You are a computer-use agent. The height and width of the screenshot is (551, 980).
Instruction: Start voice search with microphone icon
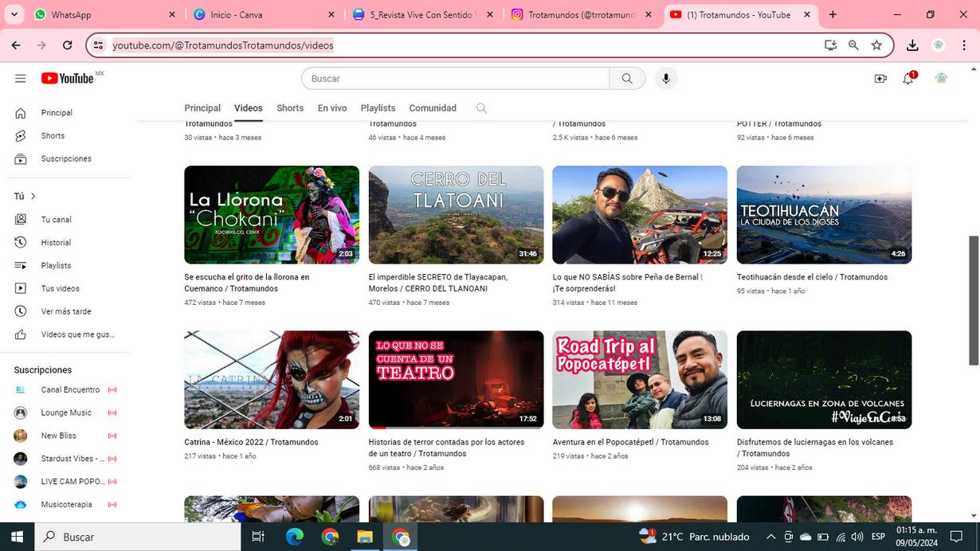(x=666, y=78)
